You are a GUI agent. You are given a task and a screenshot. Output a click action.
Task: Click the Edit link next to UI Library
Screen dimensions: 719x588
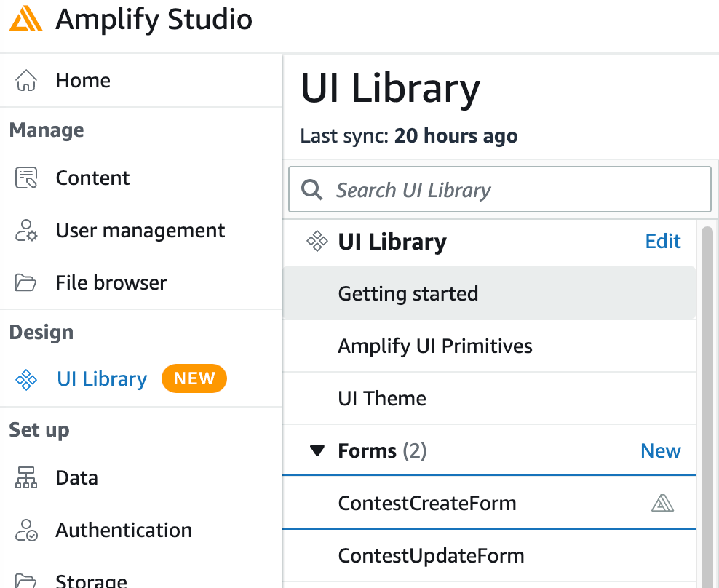663,241
